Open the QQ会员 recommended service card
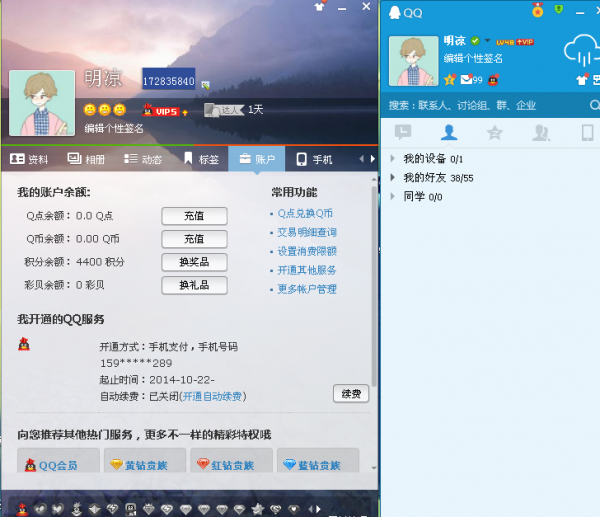Image resolution: width=600 pixels, height=517 pixels. click(59, 460)
